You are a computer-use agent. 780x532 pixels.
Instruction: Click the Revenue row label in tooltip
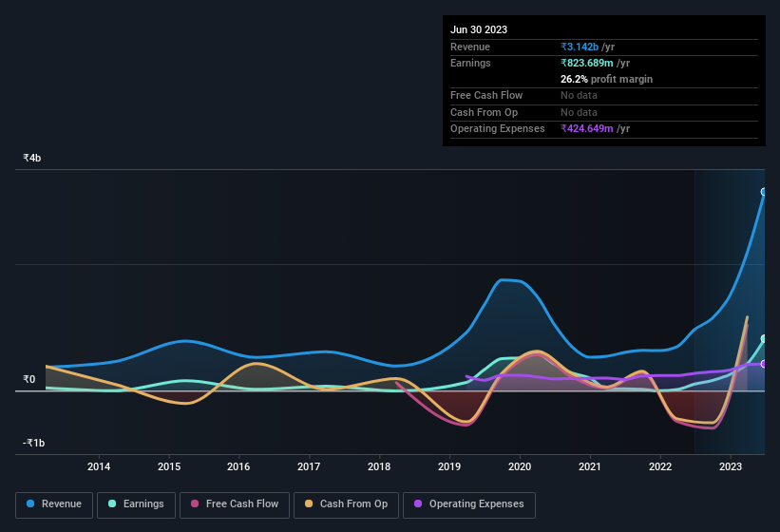pos(470,47)
